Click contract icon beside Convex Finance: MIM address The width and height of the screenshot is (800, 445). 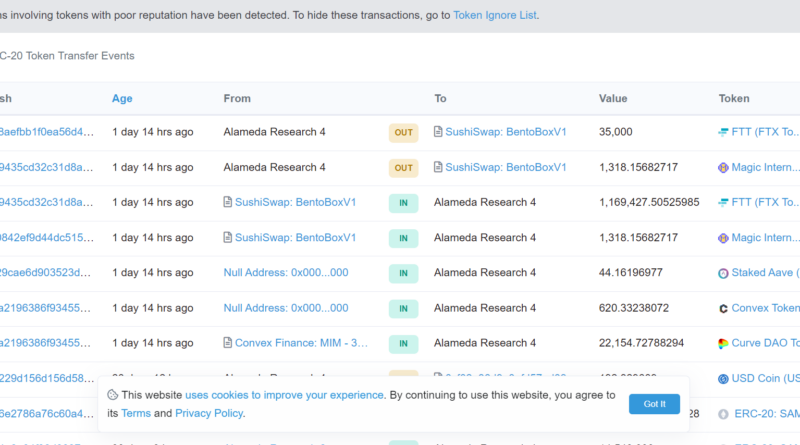pyautogui.click(x=228, y=343)
